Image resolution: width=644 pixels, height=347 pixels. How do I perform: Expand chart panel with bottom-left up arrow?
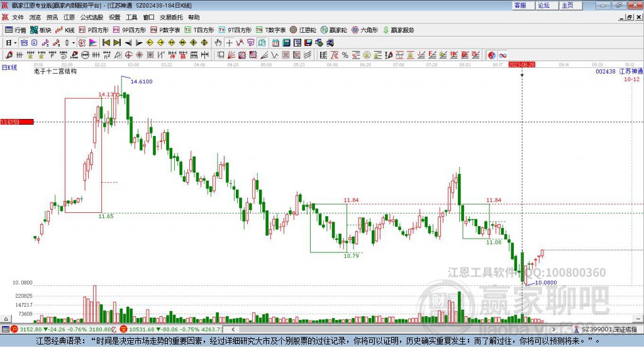(6, 319)
